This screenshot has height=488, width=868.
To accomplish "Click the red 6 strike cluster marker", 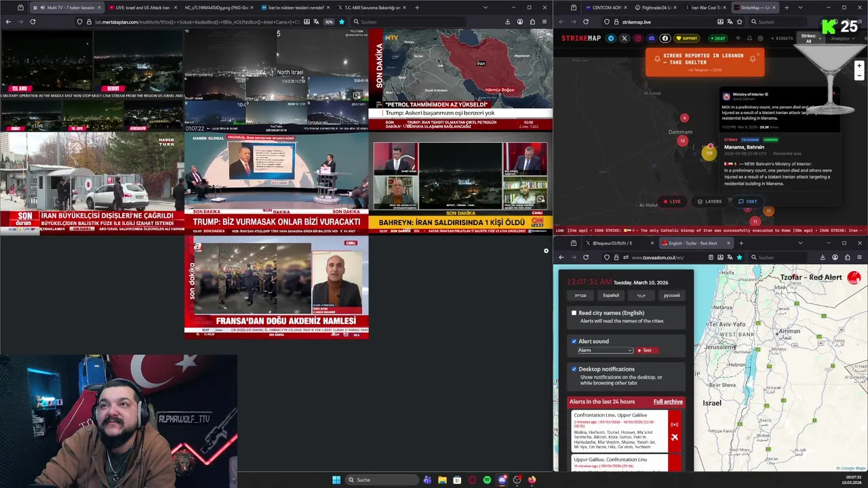I will tap(684, 118).
